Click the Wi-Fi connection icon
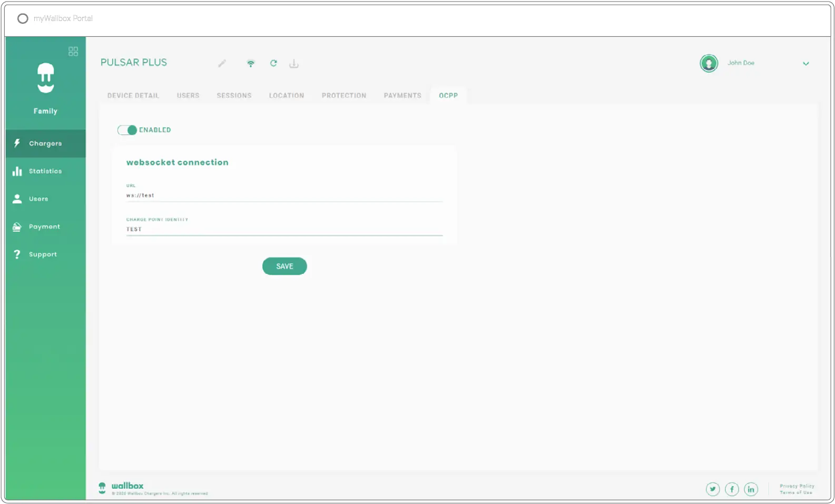The height and width of the screenshot is (504, 835). point(251,63)
